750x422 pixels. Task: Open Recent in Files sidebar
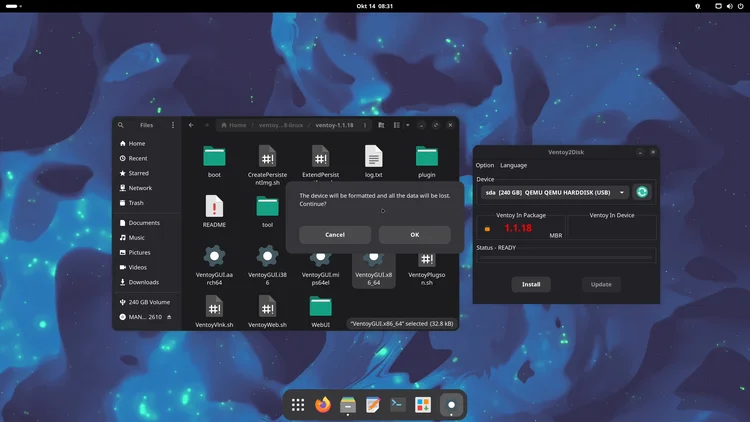pyautogui.click(x=146, y=158)
